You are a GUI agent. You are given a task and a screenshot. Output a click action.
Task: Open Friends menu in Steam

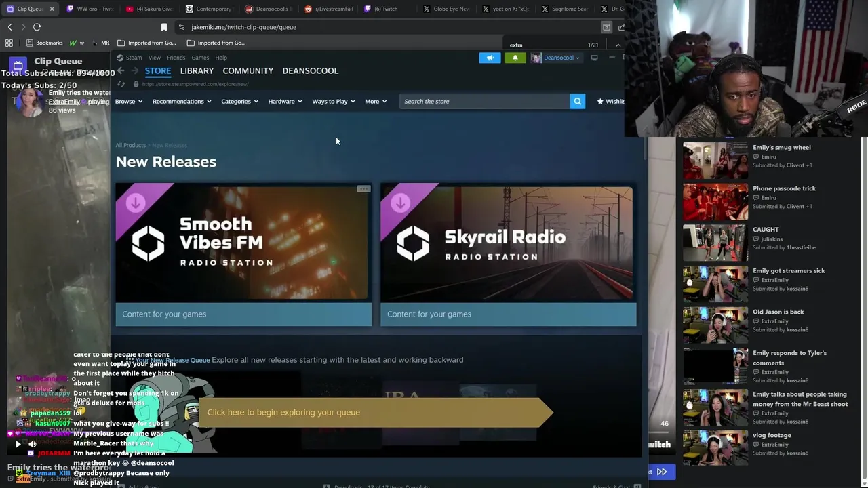[x=176, y=58]
